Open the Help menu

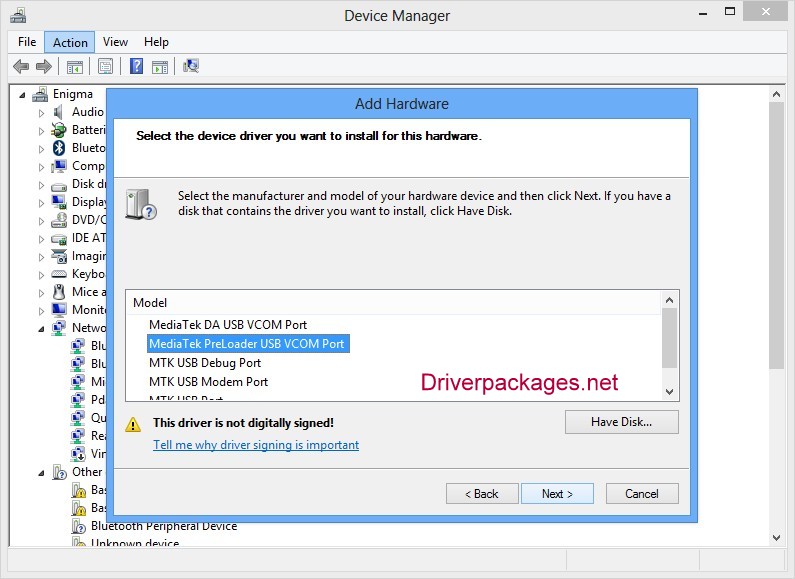156,42
